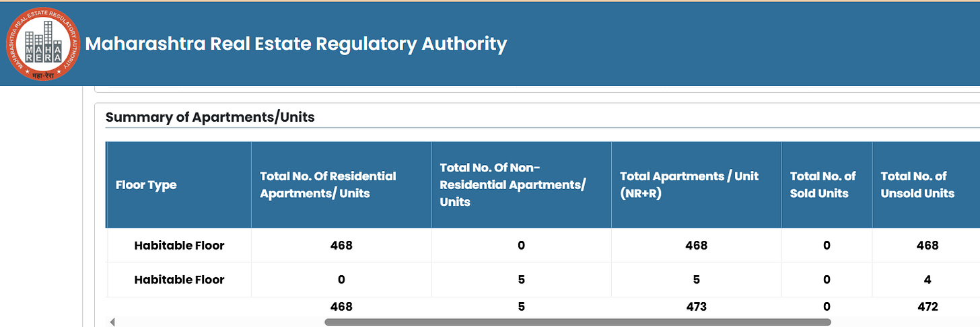Click sold total 0 in the totals row
This screenshot has width=980, height=327.
(x=827, y=307)
